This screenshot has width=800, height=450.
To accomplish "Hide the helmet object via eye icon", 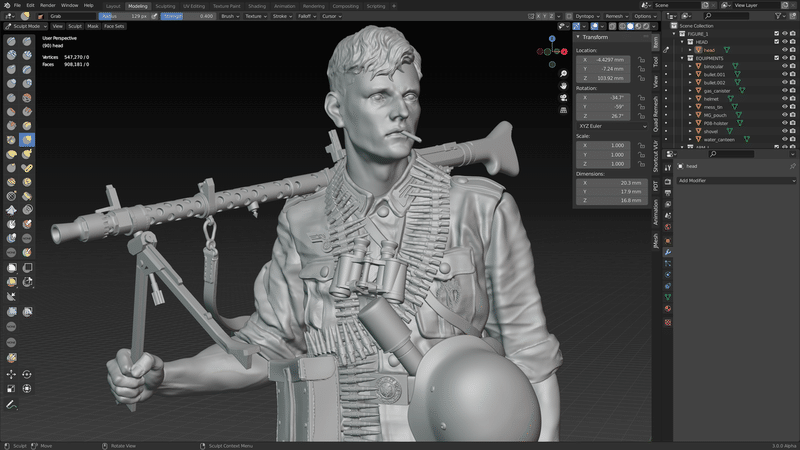I will [x=785, y=99].
